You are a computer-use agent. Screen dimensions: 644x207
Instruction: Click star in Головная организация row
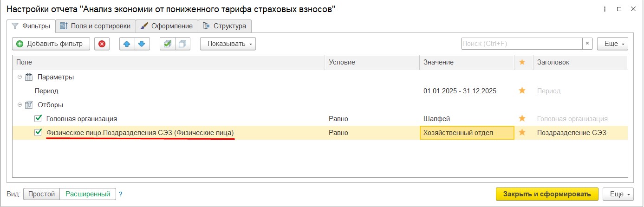point(522,119)
